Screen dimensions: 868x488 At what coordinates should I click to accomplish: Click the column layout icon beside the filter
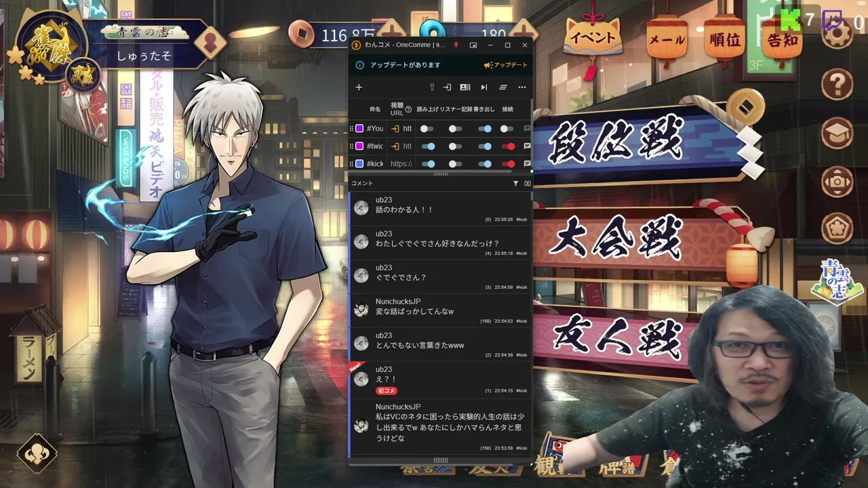(x=527, y=183)
